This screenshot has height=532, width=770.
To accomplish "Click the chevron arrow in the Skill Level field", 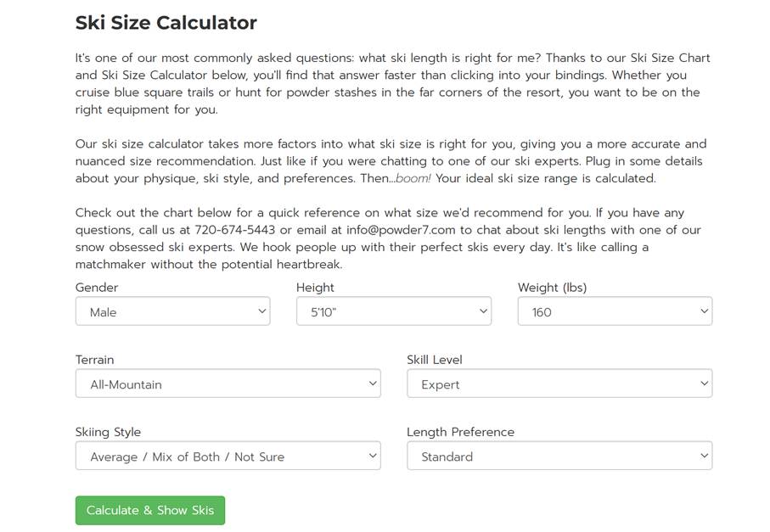I will tap(704, 384).
